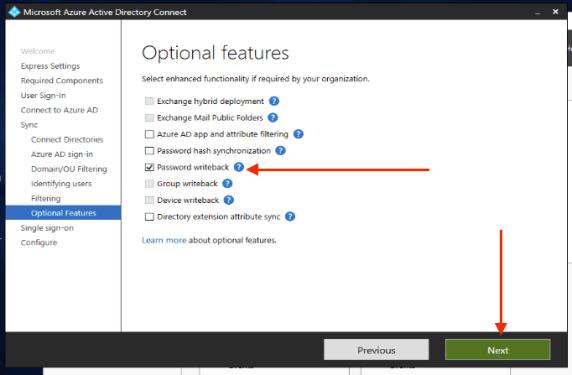Viewport: 572px width, 375px height.
Task: Minimize the Azure AD Connect window
Action: click(537, 12)
